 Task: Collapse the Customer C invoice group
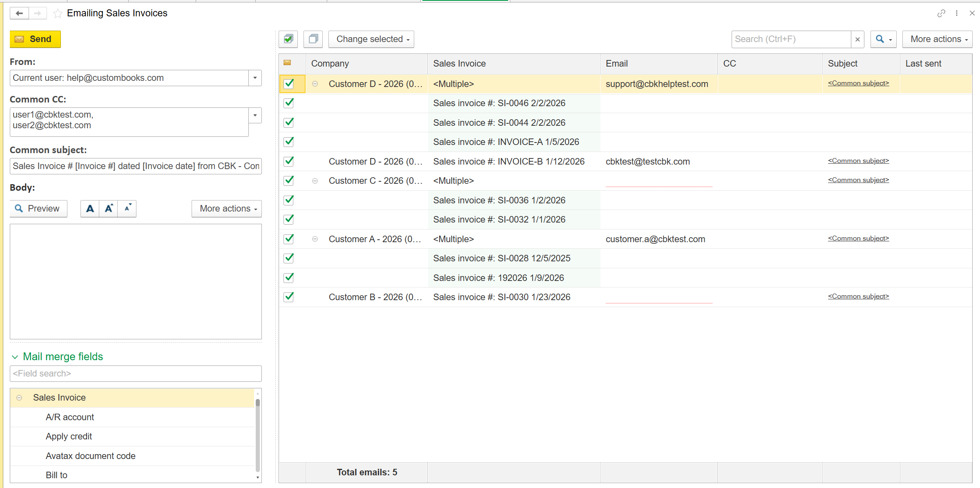point(315,181)
